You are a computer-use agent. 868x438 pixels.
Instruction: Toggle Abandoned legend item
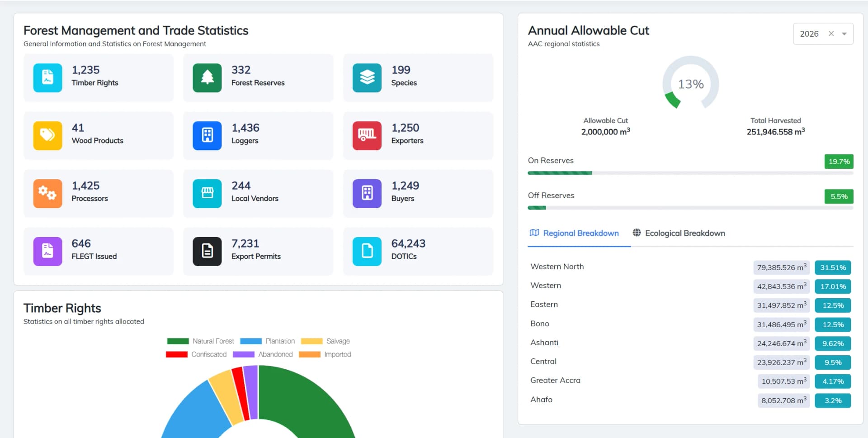(x=263, y=354)
